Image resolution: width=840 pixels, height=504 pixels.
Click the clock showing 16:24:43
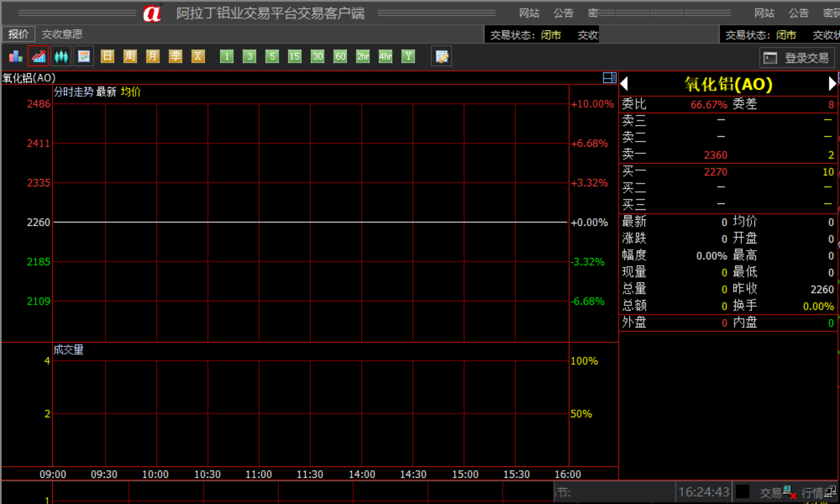point(704,492)
